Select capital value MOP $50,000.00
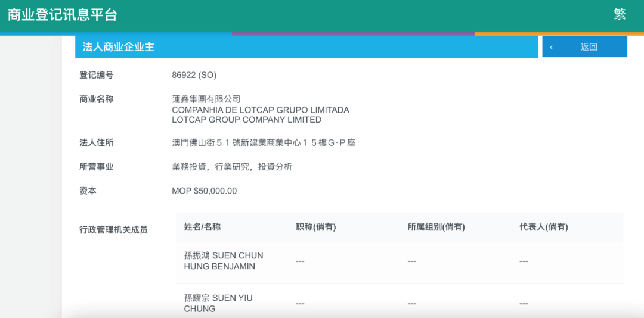 (x=204, y=191)
